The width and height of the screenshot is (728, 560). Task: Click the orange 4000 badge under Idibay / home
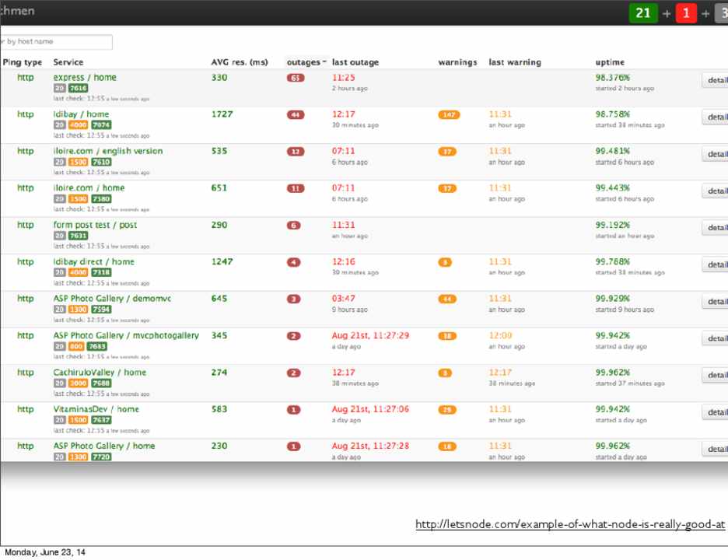pos(78,125)
